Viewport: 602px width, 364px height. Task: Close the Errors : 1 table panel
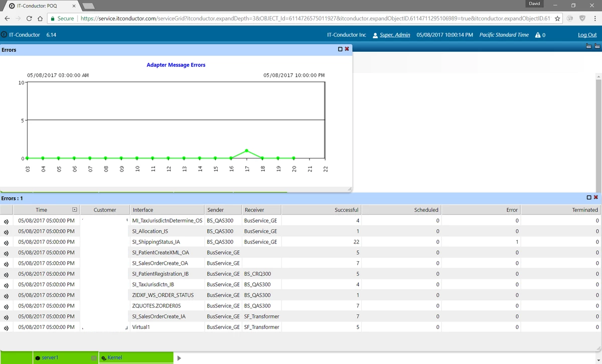[596, 198]
